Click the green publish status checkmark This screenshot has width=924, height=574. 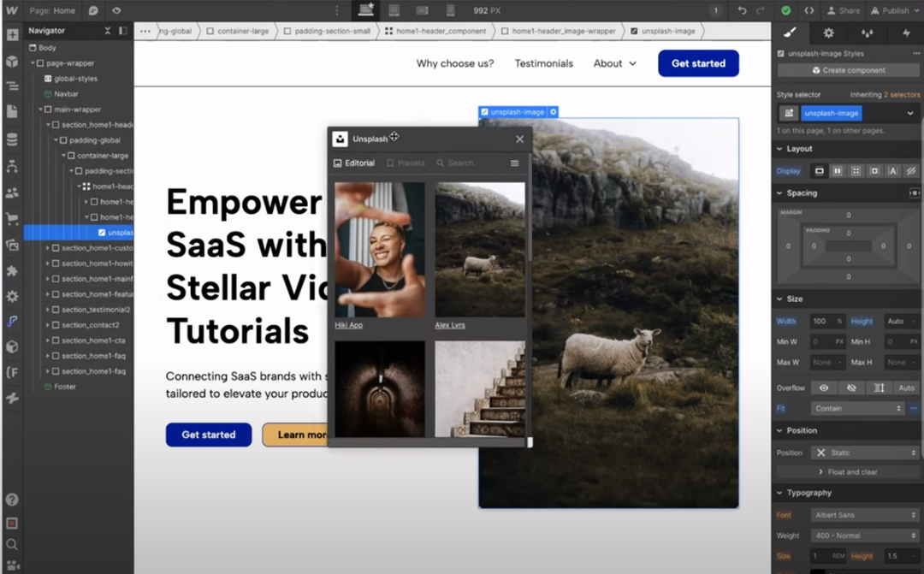(786, 10)
